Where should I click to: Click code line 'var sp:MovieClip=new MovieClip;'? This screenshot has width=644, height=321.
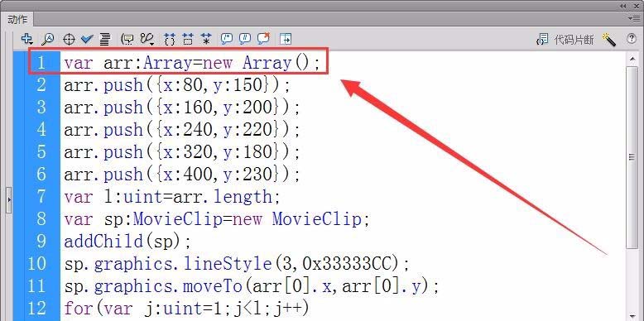(217, 218)
